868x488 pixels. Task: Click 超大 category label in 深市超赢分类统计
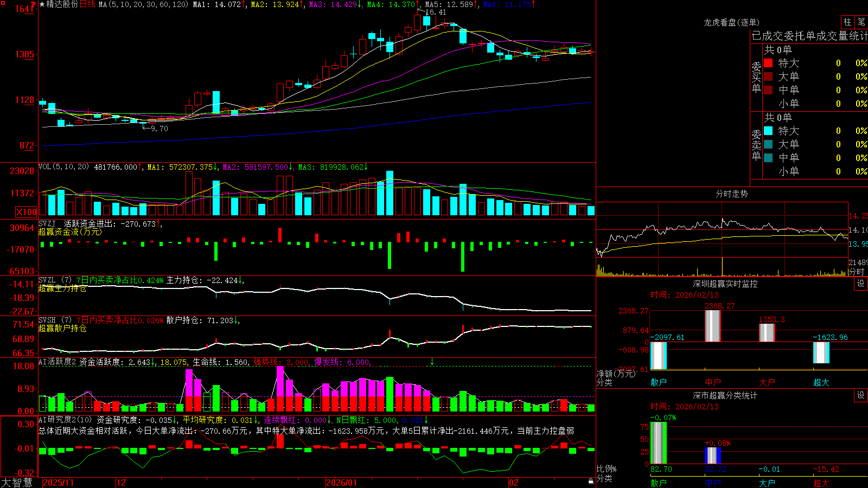click(821, 483)
